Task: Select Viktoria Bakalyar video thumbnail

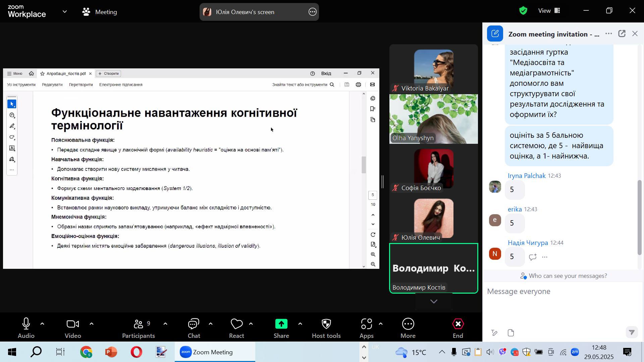Action: tap(434, 69)
